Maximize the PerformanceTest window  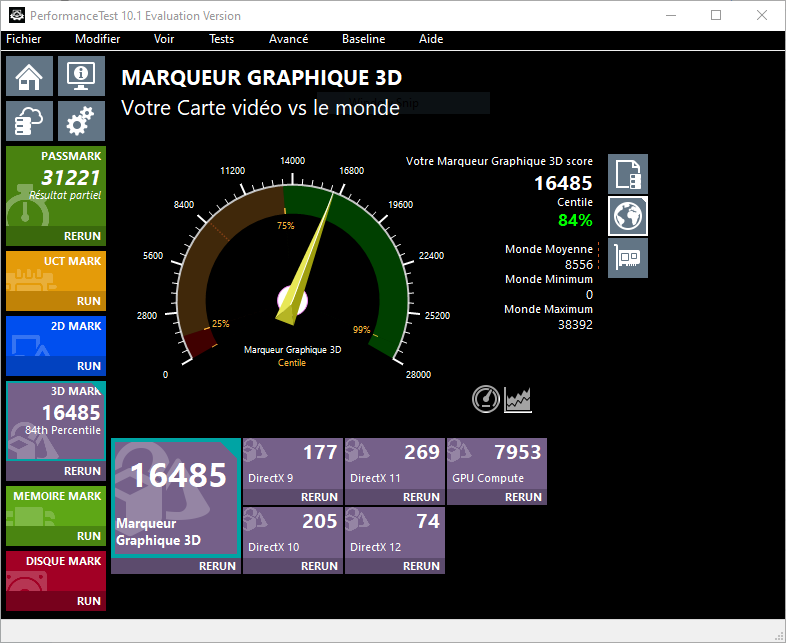coord(716,16)
